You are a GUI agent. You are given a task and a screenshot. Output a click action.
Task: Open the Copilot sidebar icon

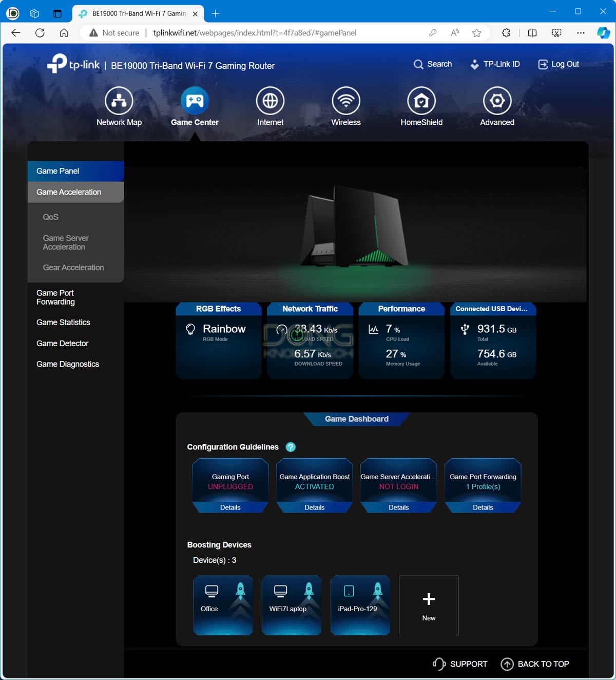[x=603, y=33]
